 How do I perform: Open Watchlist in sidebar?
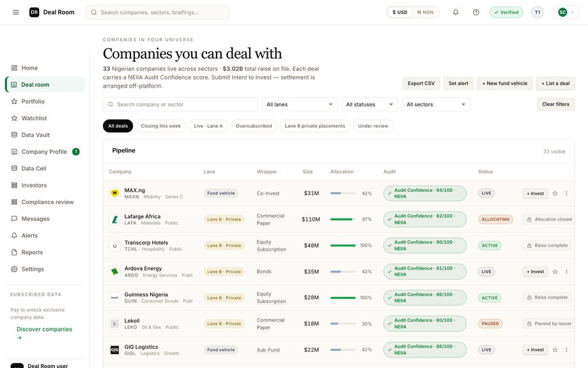click(x=44, y=118)
